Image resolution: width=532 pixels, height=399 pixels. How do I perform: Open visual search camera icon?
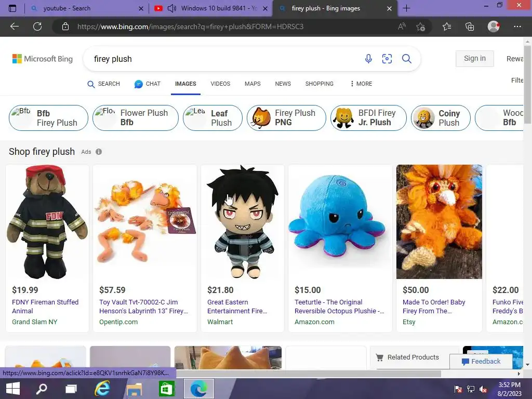point(387,59)
